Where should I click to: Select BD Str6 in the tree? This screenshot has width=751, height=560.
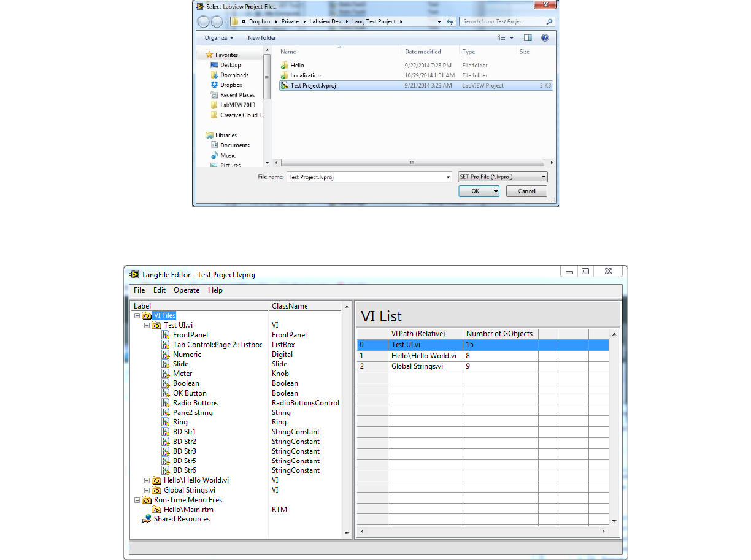tap(184, 470)
